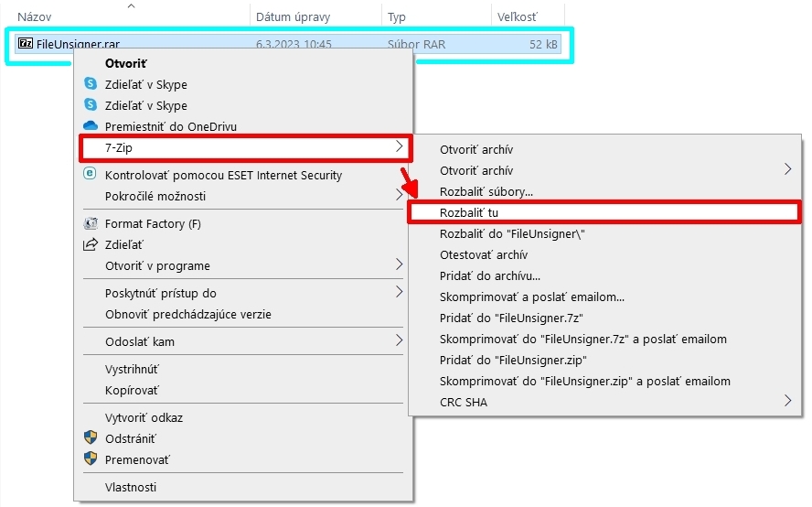Open the Odoslať kam submenu arrow
The height and width of the screenshot is (507, 812).
coord(399,341)
